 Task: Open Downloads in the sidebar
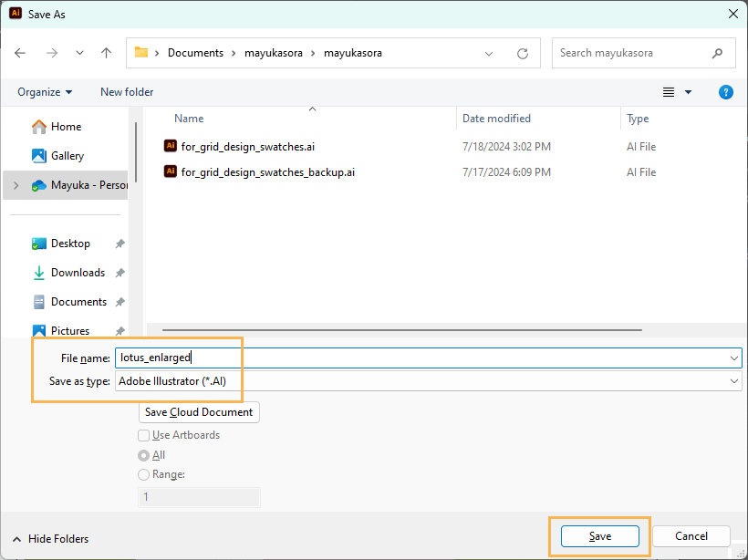(78, 273)
